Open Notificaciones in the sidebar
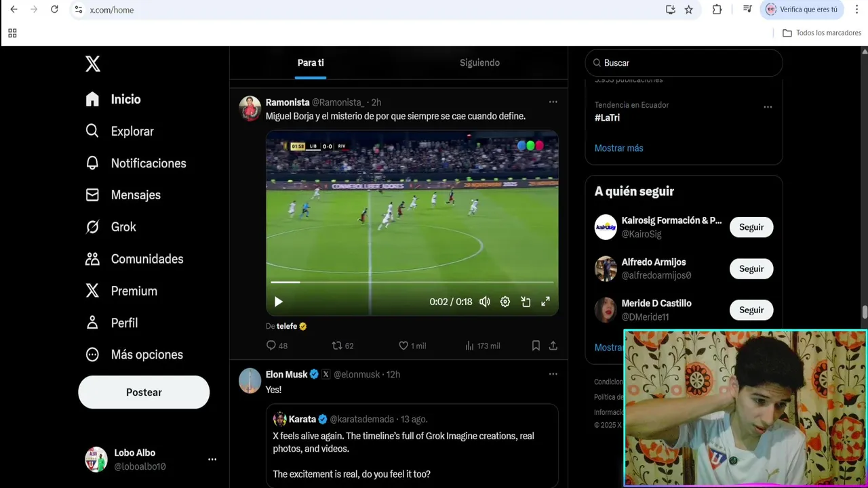Screen dimensions: 868x488 [136, 163]
